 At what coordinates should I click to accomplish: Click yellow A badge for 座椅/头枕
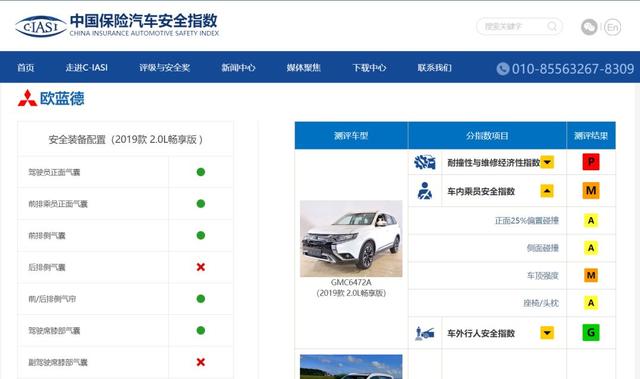pos(591,303)
